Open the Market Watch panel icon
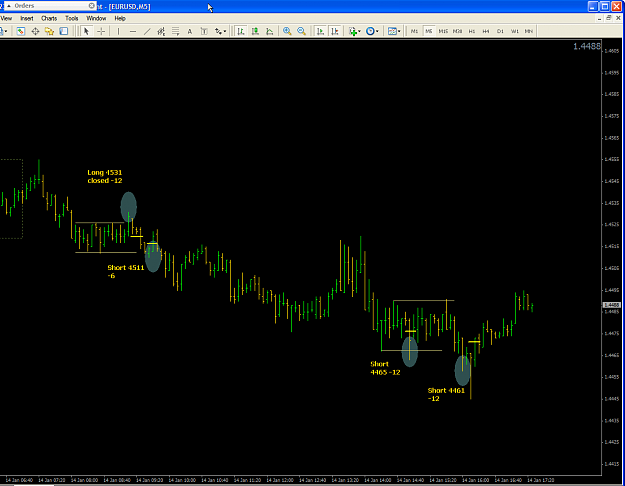This screenshot has width=625, height=486. click(21, 31)
